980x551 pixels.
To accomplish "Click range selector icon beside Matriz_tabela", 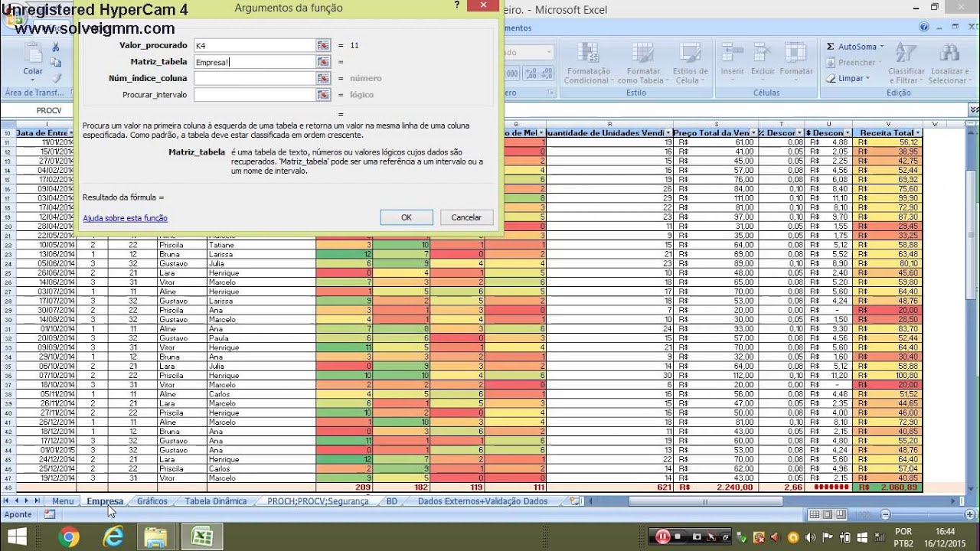I will click(323, 62).
